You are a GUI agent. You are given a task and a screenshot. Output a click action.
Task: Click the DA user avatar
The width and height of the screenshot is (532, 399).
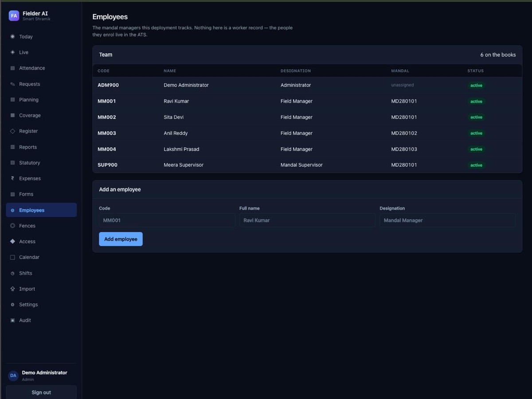point(13,376)
